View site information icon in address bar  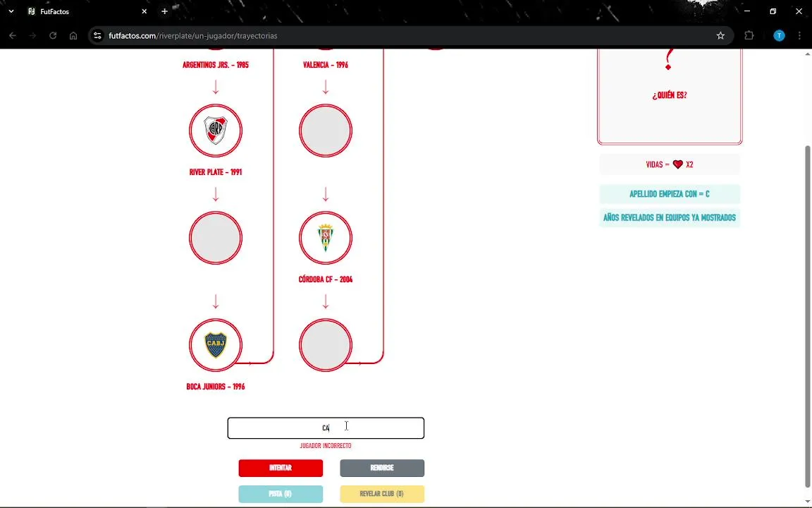pyautogui.click(x=97, y=36)
